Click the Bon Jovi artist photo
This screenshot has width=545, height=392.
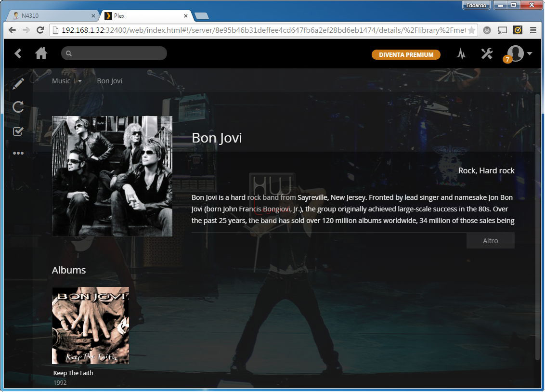pos(112,176)
